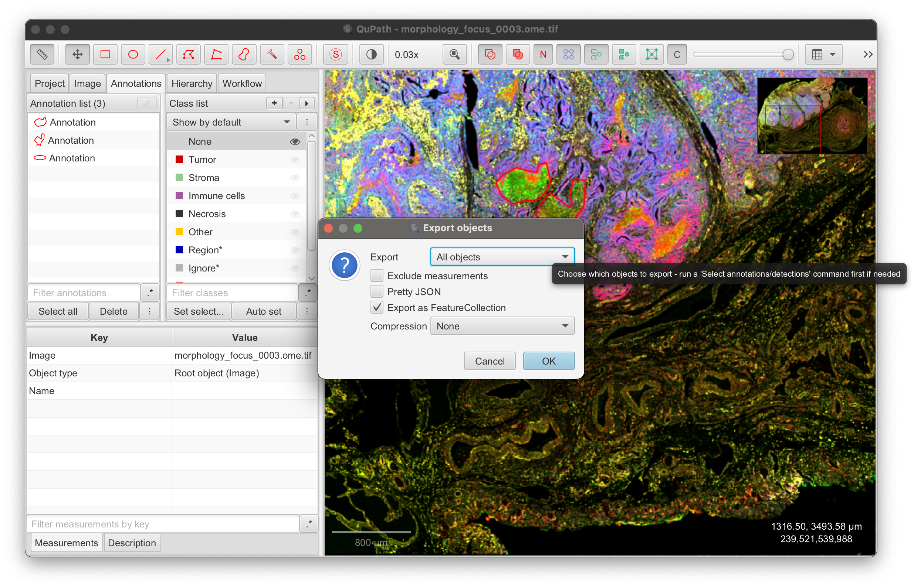Activate the Wand tool
The height and width of the screenshot is (588, 914).
[272, 55]
